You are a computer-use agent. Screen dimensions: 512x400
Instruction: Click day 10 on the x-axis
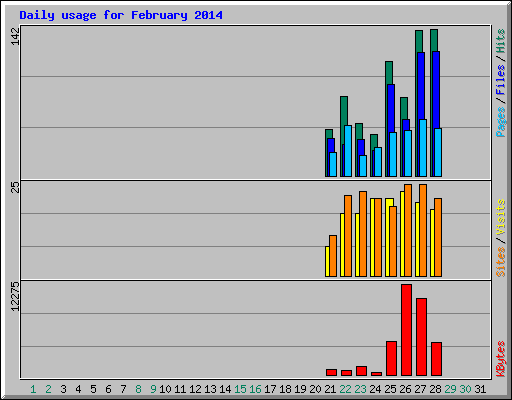click(x=165, y=389)
